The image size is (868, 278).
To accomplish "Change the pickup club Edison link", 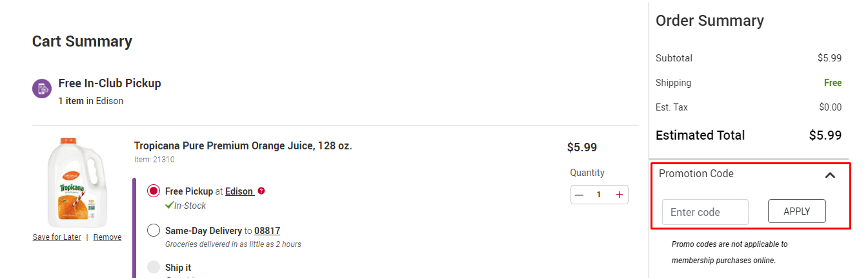I will point(239,191).
